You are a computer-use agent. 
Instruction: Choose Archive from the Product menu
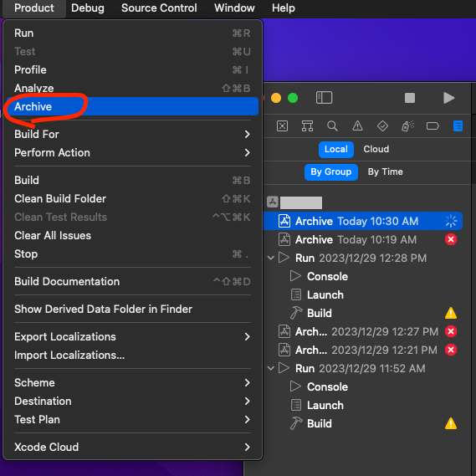point(132,106)
